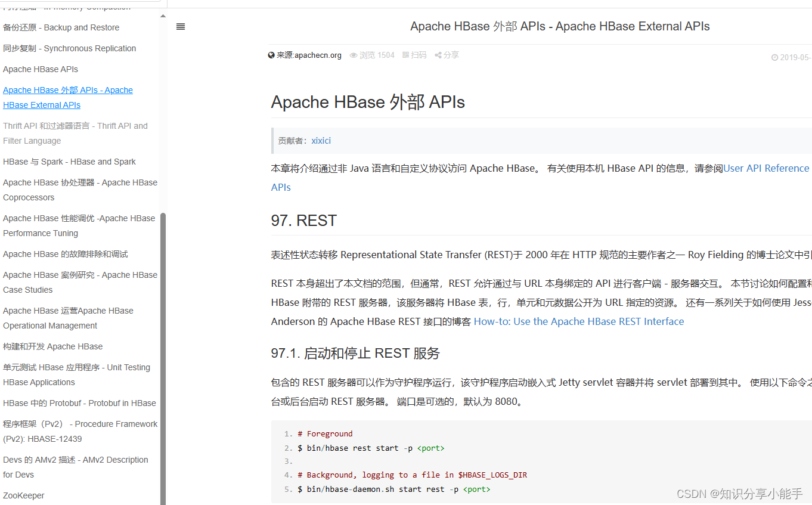Click the eye views icon
The width and height of the screenshot is (812, 505).
point(354,55)
